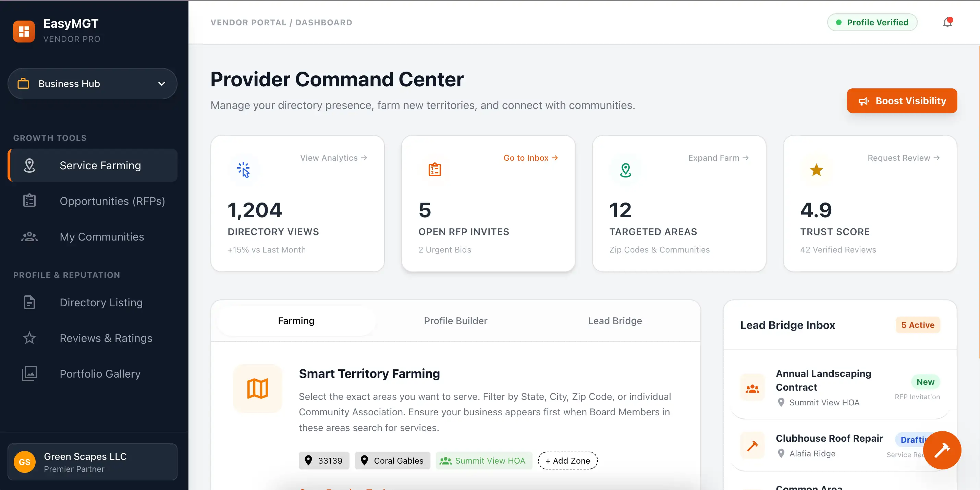Click the notification bell icon
Image resolution: width=980 pixels, height=490 pixels.
click(x=947, y=23)
